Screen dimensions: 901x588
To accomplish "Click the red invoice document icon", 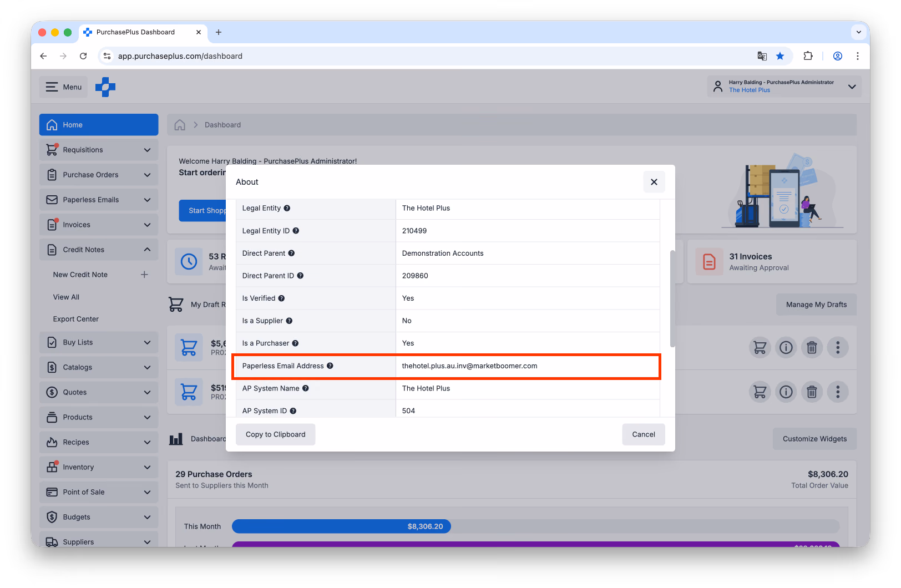I will [709, 262].
